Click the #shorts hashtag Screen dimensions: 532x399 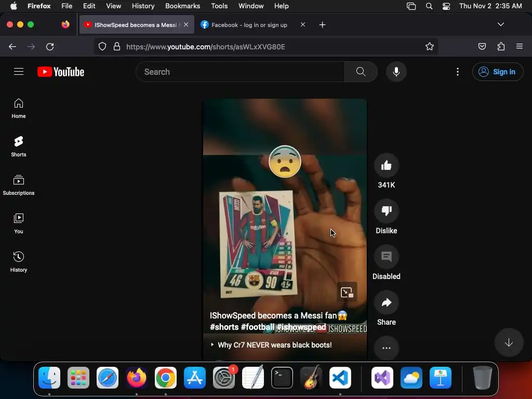tap(224, 327)
